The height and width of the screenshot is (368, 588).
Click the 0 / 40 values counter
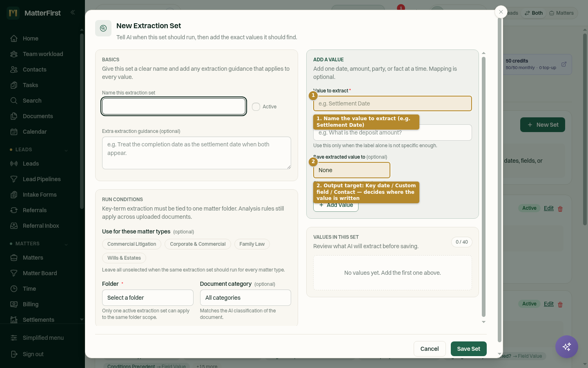click(x=462, y=242)
